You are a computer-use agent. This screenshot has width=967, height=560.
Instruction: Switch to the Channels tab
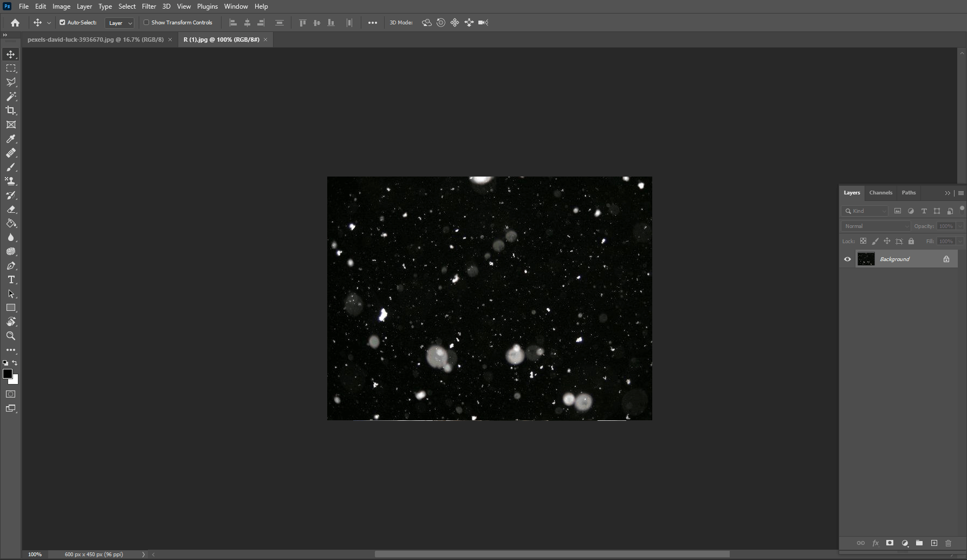click(880, 192)
